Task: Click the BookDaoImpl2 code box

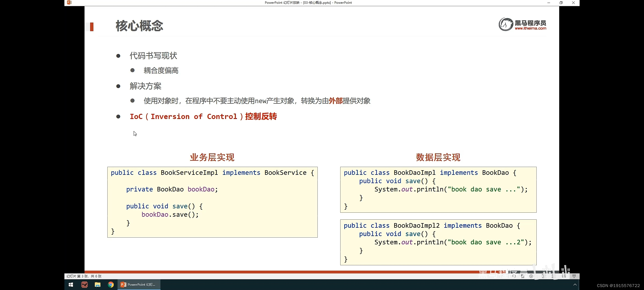Action: coord(438,242)
